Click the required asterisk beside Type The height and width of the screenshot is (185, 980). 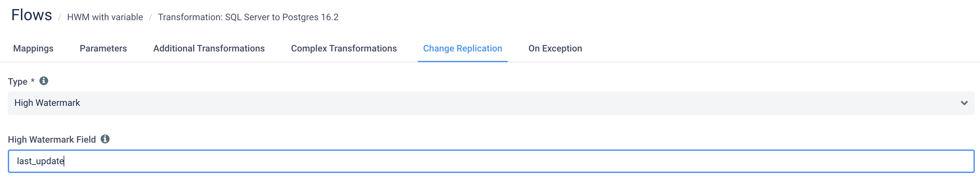point(33,80)
